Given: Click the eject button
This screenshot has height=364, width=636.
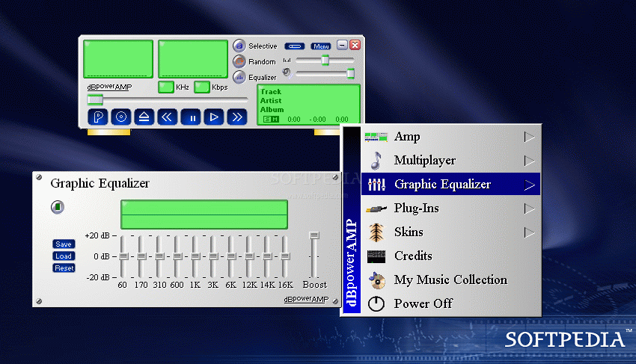Looking at the screenshot, I should coord(144,117).
